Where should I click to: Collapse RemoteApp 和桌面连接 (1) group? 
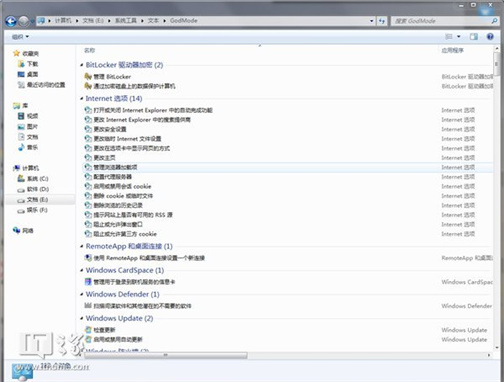coord(82,246)
